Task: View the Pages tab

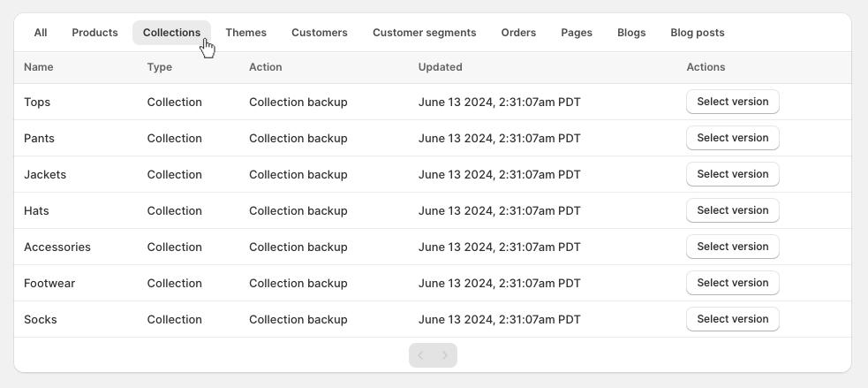Action: (577, 33)
